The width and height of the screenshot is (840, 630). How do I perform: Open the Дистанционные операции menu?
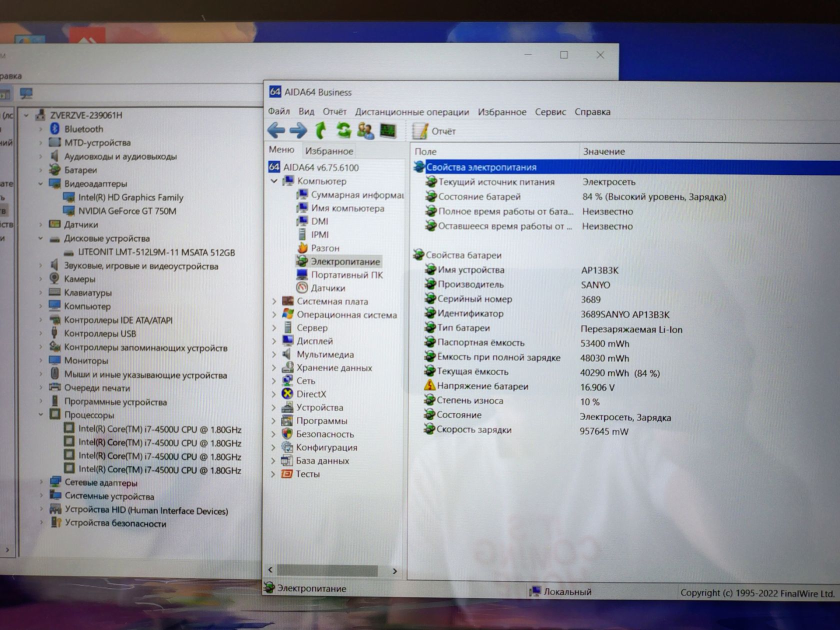pos(412,112)
